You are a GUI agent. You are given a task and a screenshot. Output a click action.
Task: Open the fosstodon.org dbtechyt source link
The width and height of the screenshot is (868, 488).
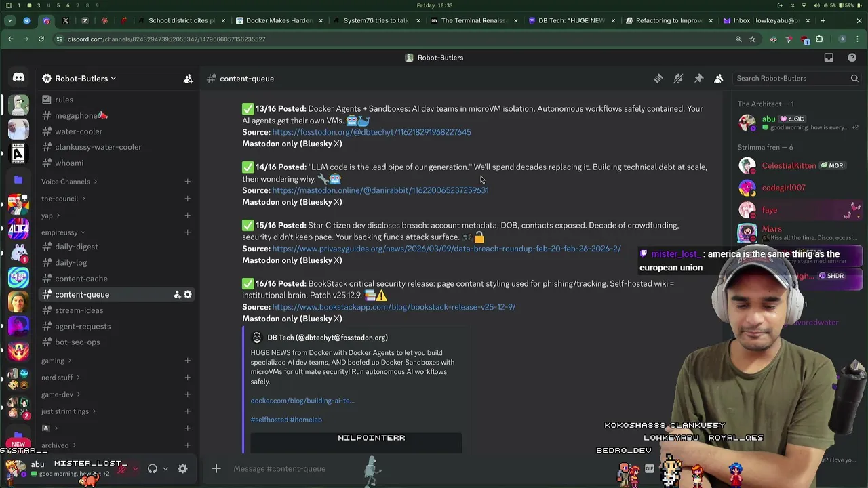[372, 132]
